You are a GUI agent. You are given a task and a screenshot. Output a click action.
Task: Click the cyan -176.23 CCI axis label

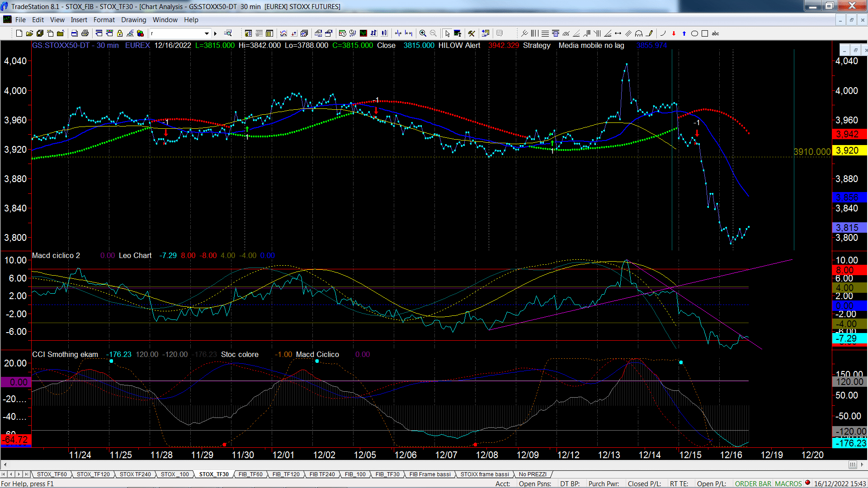pos(849,443)
